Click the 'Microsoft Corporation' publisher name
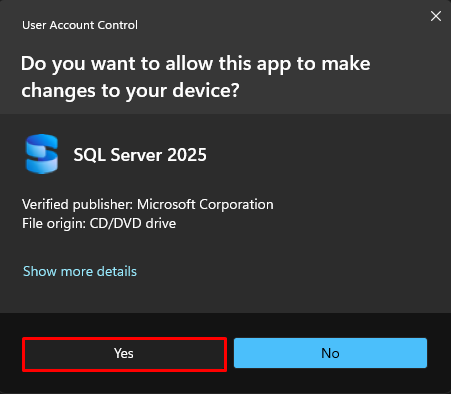The image size is (451, 394). (x=205, y=204)
